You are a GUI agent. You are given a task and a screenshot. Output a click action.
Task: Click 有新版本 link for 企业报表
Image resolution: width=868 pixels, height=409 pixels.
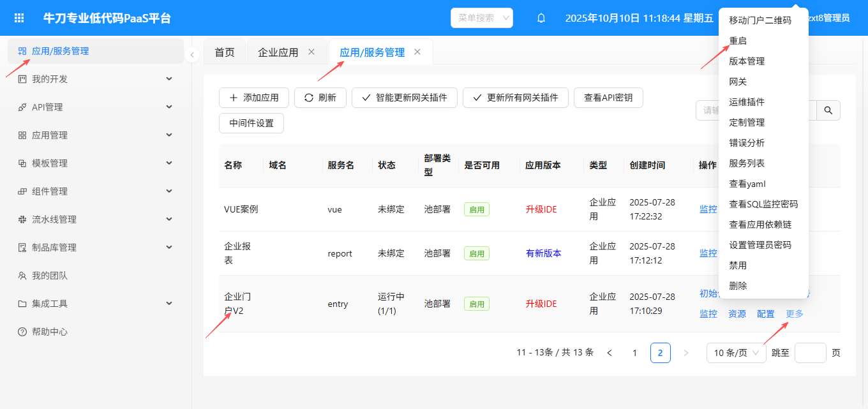point(543,253)
